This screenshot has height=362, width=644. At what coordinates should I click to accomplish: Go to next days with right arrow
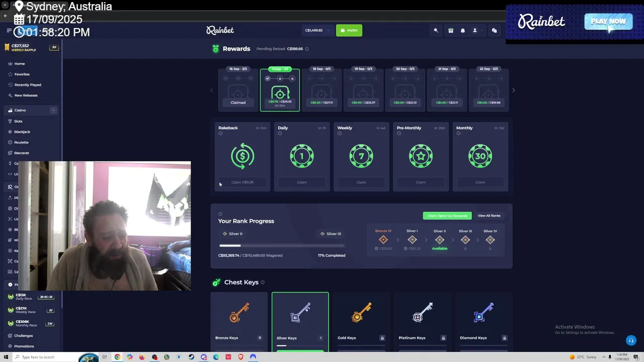[513, 90]
